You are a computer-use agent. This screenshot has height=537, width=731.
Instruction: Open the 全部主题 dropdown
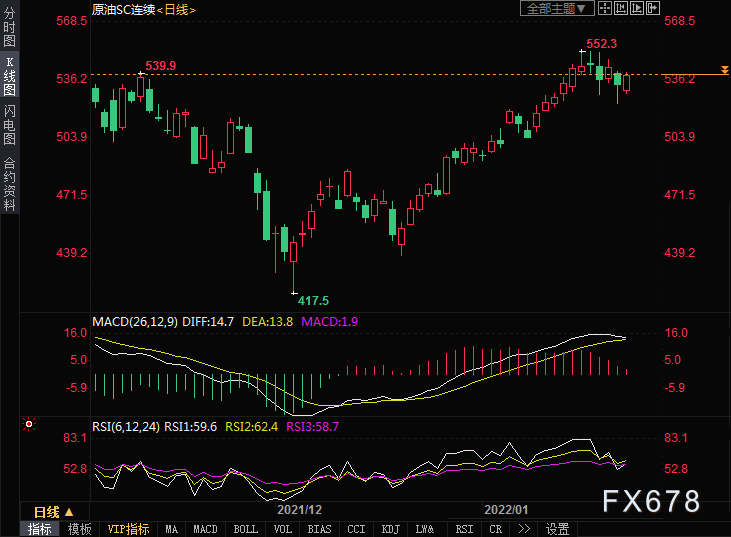[x=558, y=9]
